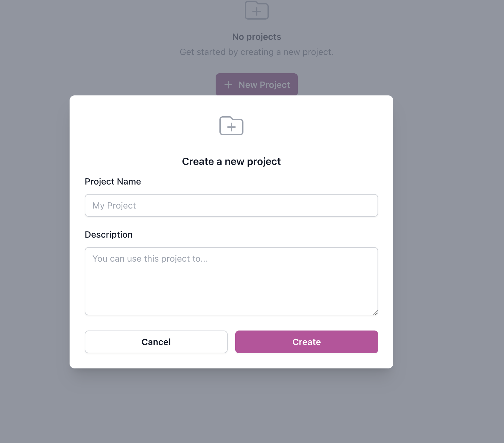The height and width of the screenshot is (443, 504).
Task: Click the pink Create action on the right
Action: (x=306, y=342)
